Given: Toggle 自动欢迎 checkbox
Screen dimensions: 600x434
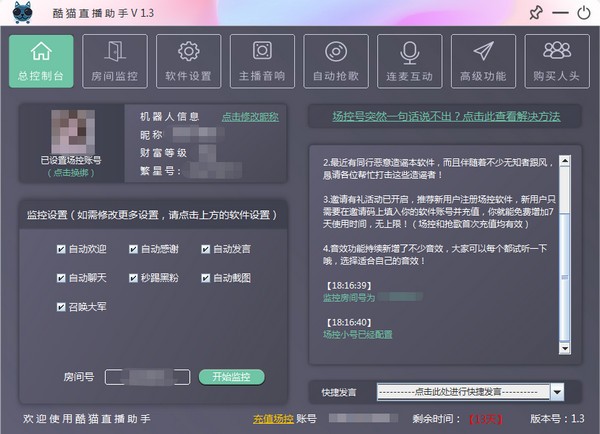Looking at the screenshot, I should [x=61, y=249].
